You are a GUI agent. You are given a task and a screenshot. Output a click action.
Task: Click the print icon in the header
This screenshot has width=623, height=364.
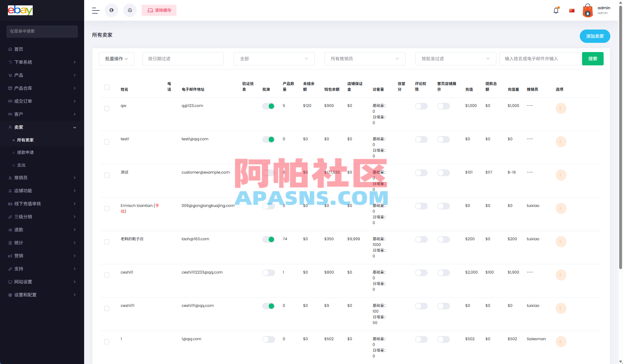(130, 10)
